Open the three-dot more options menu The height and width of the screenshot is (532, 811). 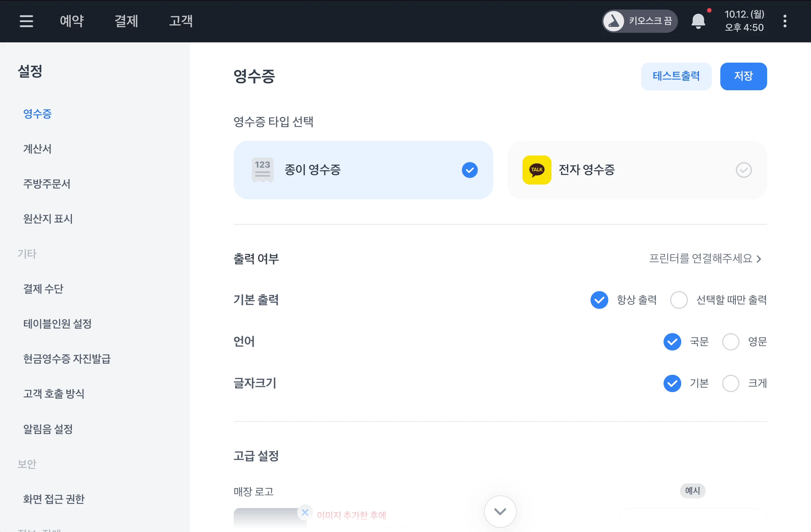tap(785, 21)
